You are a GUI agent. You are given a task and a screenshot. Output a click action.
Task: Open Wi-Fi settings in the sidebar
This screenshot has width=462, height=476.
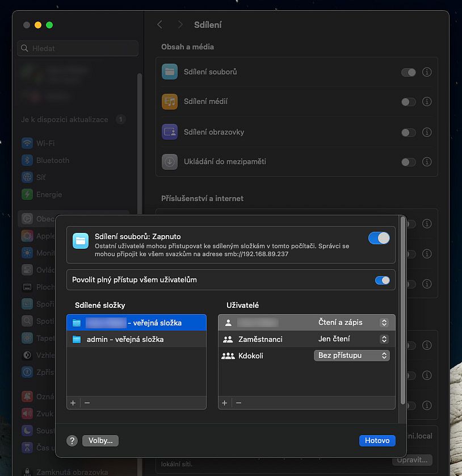45,143
